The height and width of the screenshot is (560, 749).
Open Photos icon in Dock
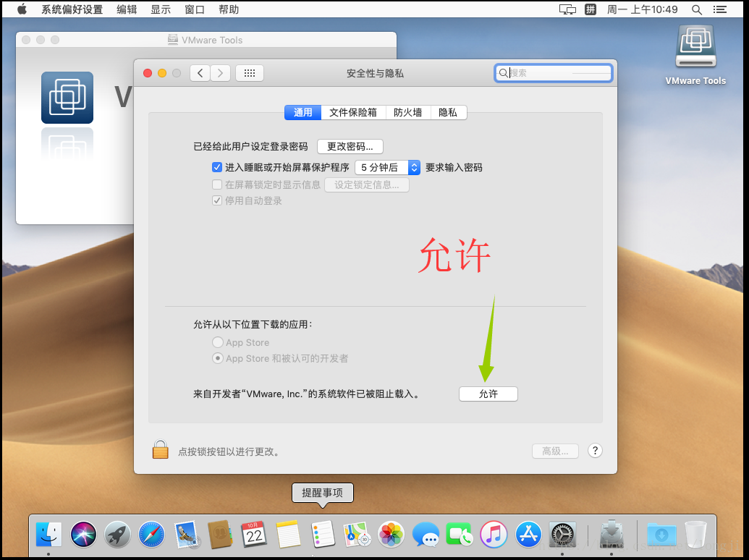(392, 534)
